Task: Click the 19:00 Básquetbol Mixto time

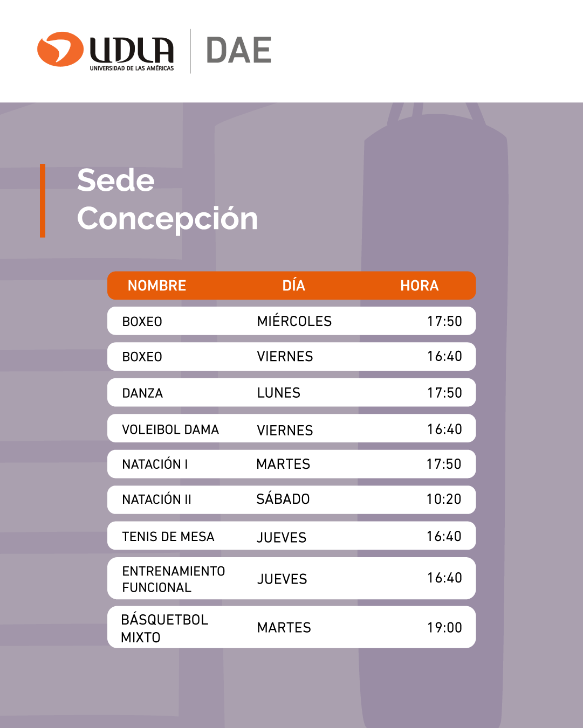Action: [444, 627]
